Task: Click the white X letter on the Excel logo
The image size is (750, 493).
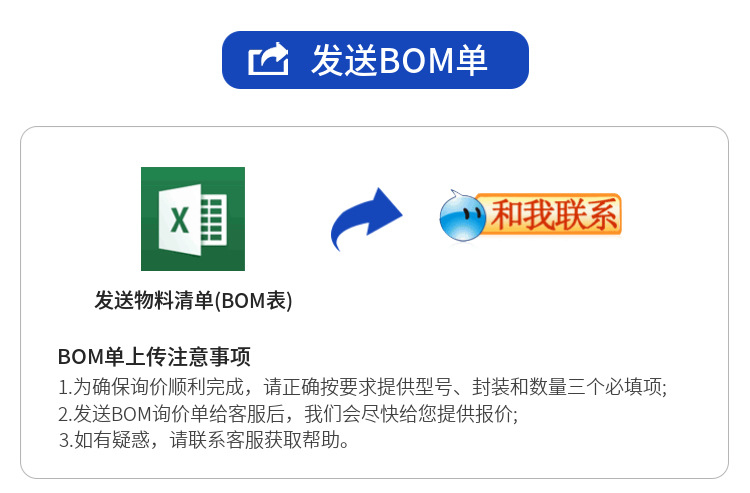Action: coord(180,220)
